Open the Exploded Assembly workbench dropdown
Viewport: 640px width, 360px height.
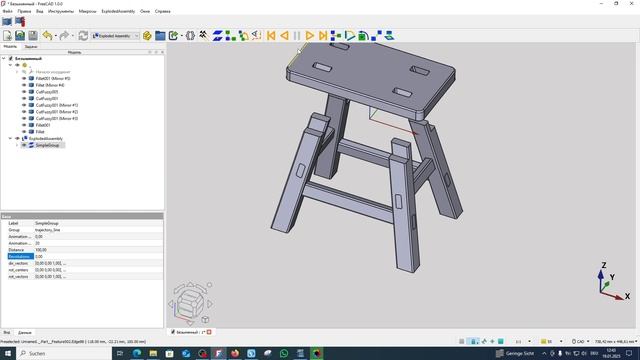(116, 36)
